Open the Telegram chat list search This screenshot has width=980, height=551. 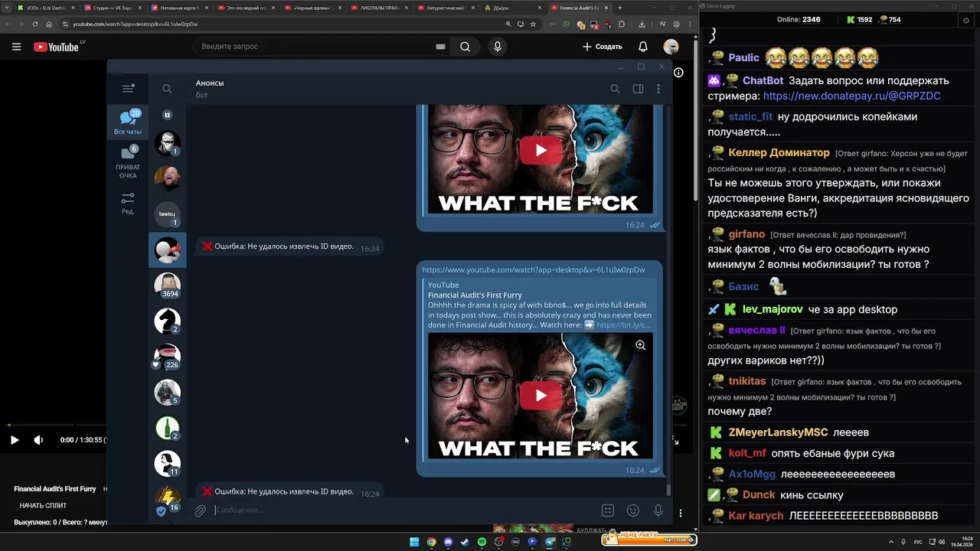coord(167,89)
